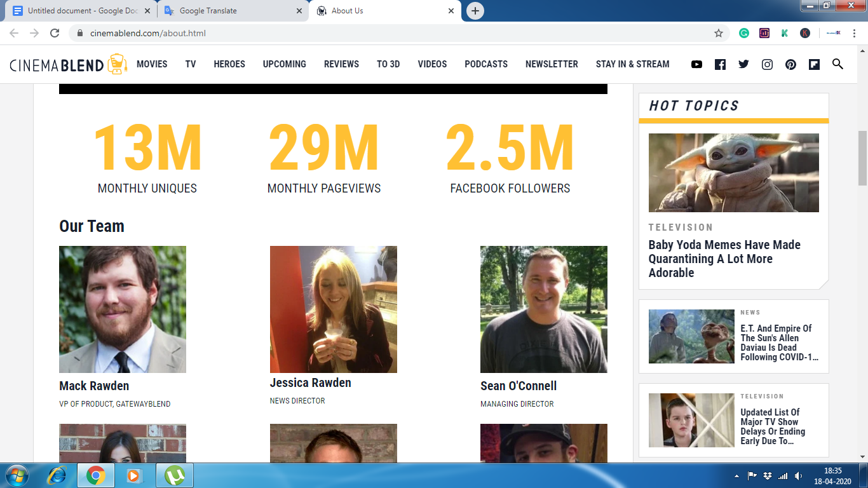Reload the page

tap(55, 33)
